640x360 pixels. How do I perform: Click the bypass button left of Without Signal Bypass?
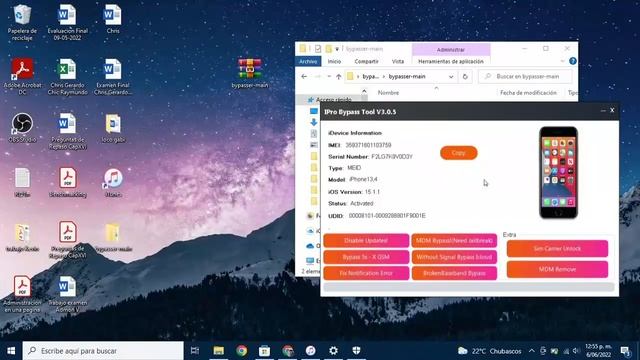[x=366, y=257]
